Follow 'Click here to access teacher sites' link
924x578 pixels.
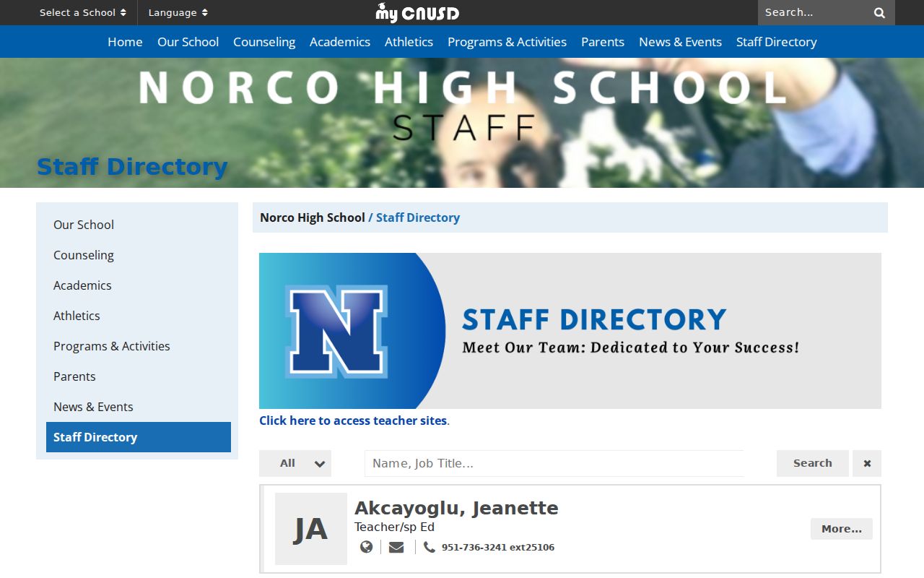[x=353, y=420]
